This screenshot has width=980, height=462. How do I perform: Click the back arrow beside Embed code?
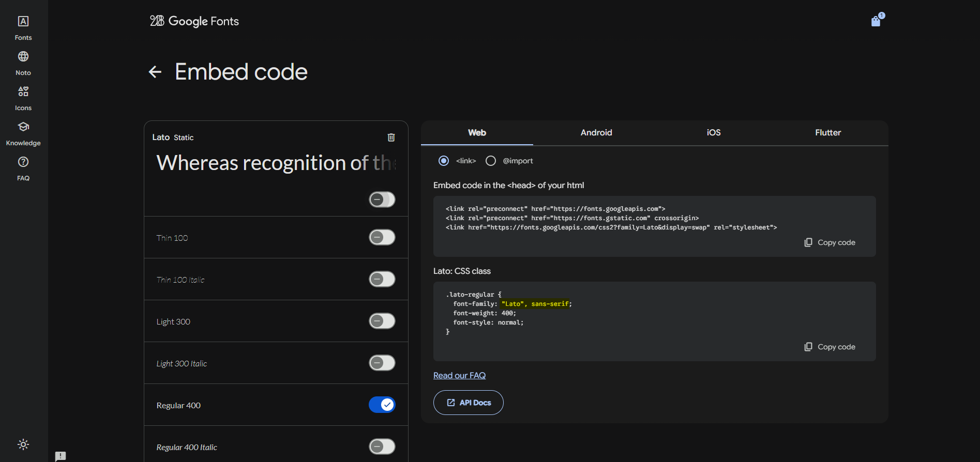click(x=155, y=72)
